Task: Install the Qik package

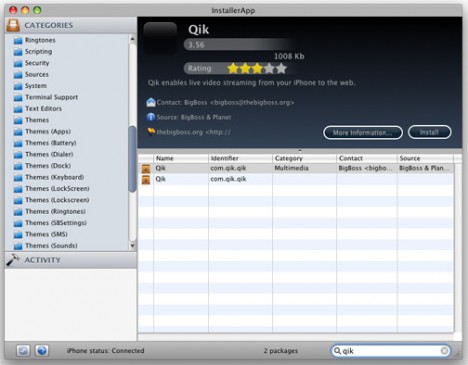Action: pyautogui.click(x=429, y=132)
